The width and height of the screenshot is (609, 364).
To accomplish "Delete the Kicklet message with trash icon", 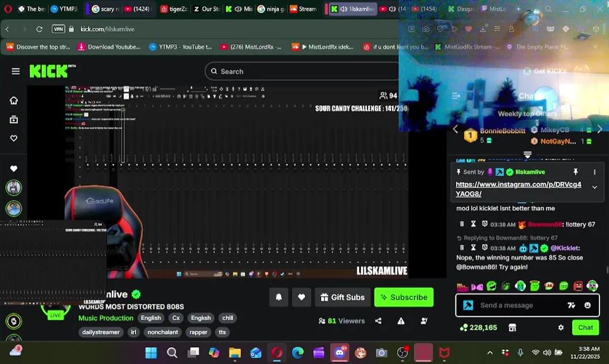I will (x=462, y=248).
